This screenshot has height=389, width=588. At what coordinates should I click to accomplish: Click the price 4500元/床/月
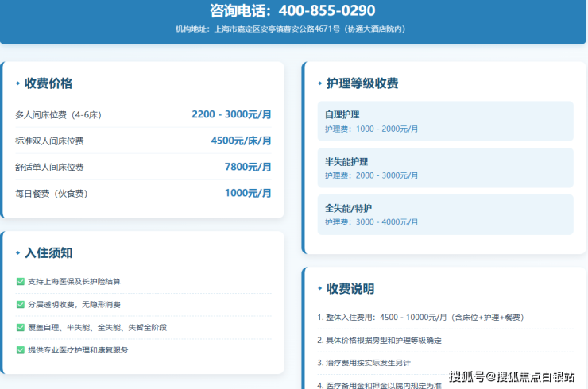coord(241,141)
